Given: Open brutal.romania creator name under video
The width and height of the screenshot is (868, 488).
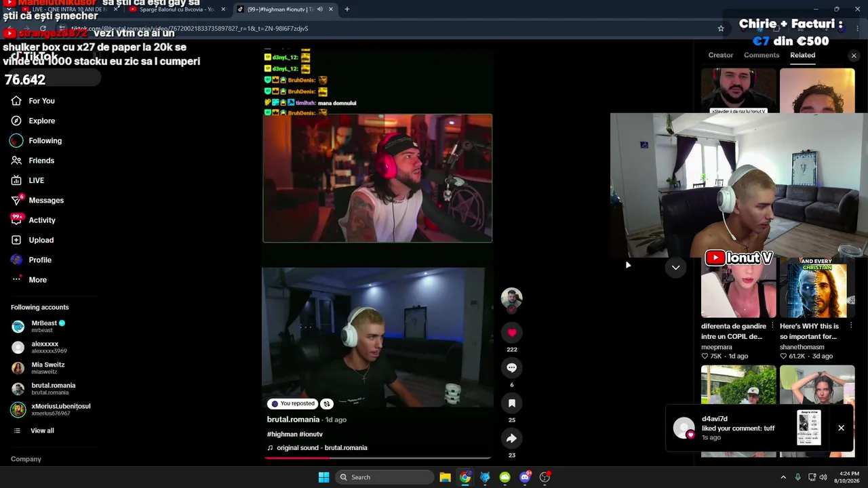Looking at the screenshot, I should pyautogui.click(x=293, y=420).
